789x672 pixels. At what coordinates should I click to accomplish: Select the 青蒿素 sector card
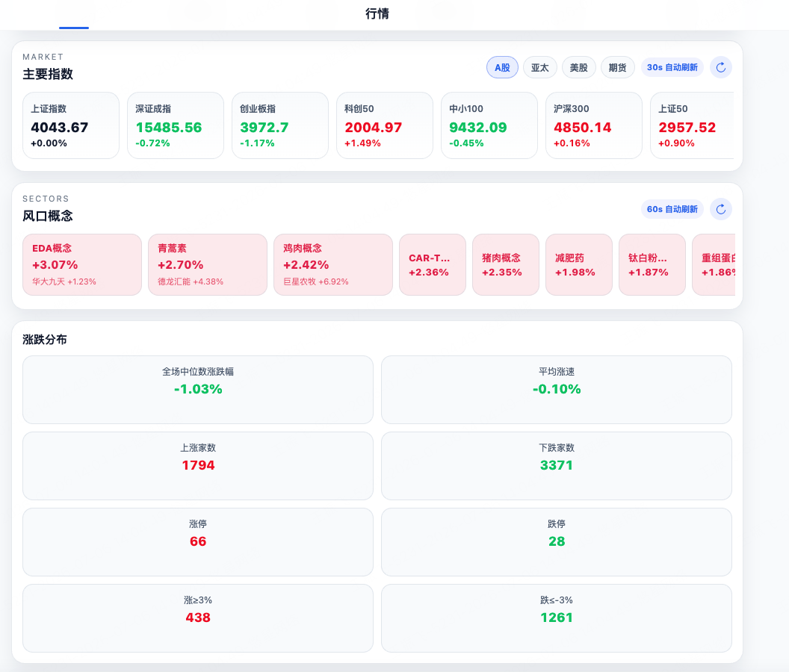pyautogui.click(x=208, y=264)
